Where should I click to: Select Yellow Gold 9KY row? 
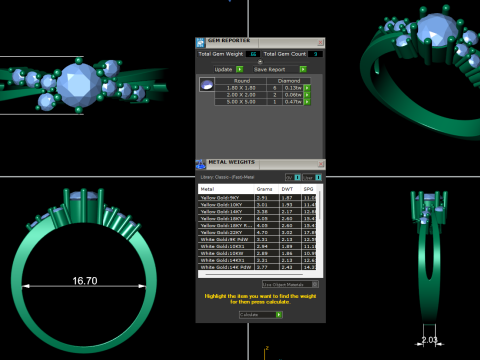(x=257, y=198)
